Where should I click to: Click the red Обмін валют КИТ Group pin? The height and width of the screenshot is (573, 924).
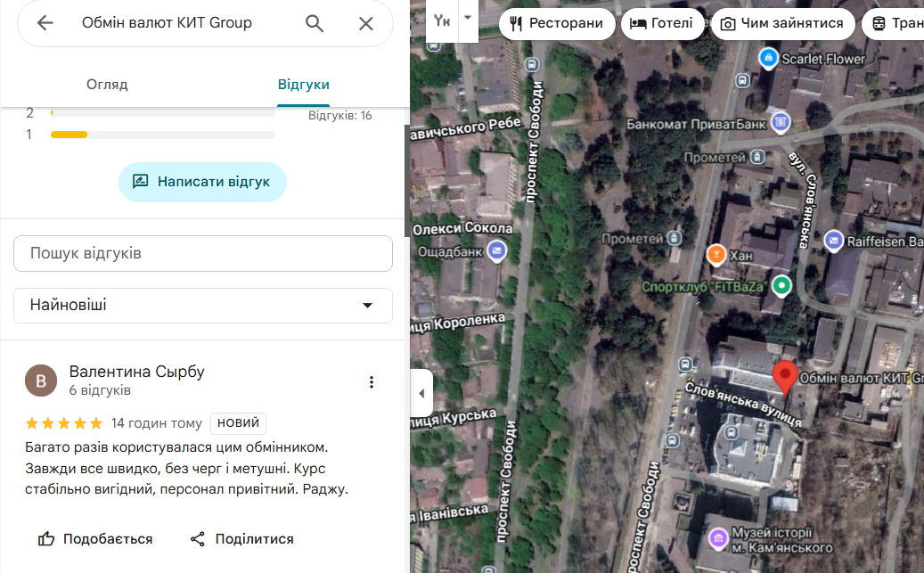[785, 377]
